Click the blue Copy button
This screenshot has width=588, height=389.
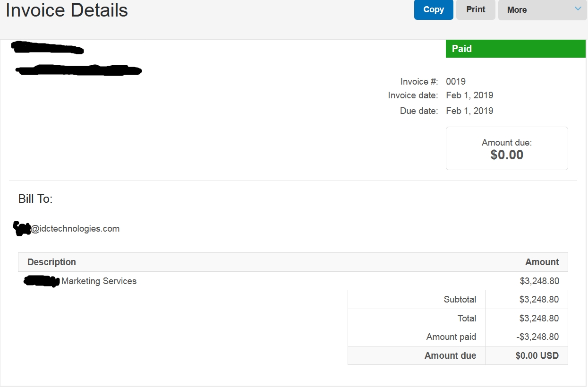click(434, 9)
